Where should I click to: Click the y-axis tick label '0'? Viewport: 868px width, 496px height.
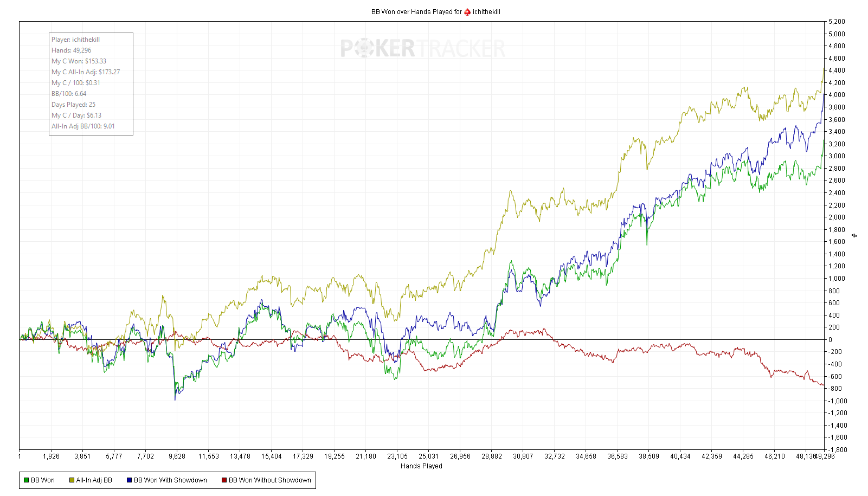pos(830,340)
